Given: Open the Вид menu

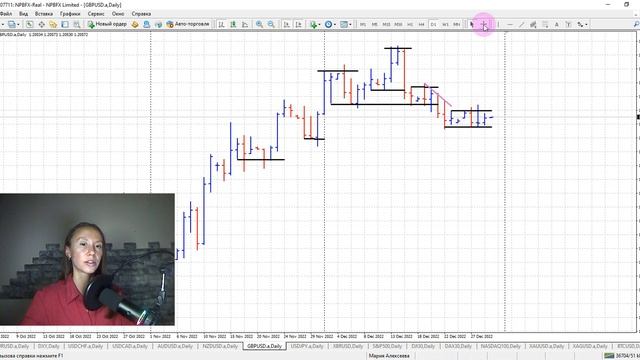Looking at the screenshot, I should tap(24, 14).
